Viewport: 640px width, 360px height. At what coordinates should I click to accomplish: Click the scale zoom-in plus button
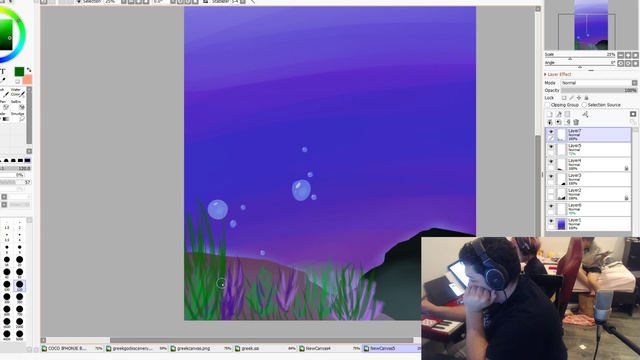coord(628,55)
